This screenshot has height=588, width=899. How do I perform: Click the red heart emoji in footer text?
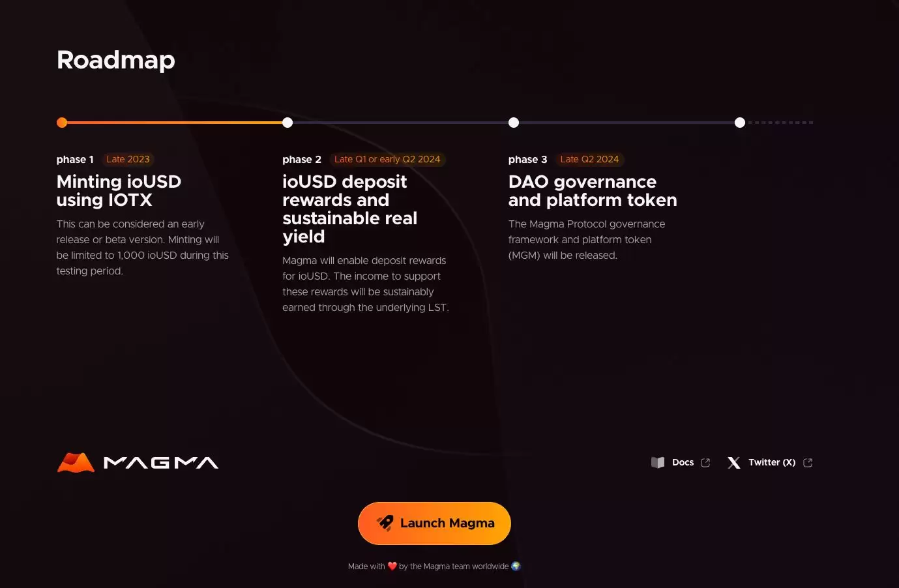(392, 566)
